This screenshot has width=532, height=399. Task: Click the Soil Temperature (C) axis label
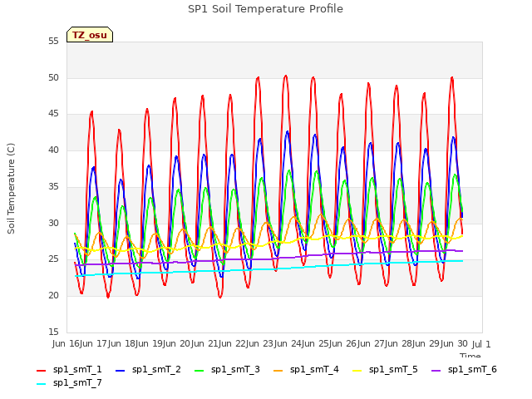point(11,189)
